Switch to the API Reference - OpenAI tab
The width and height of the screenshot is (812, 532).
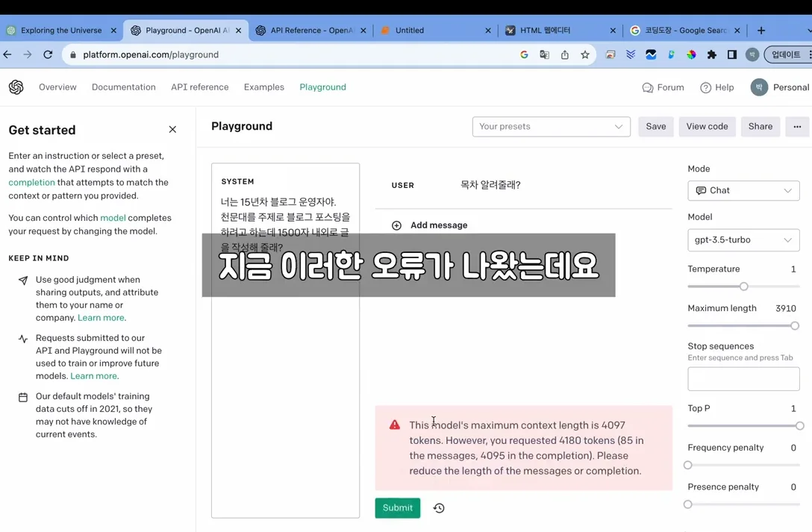coord(310,31)
